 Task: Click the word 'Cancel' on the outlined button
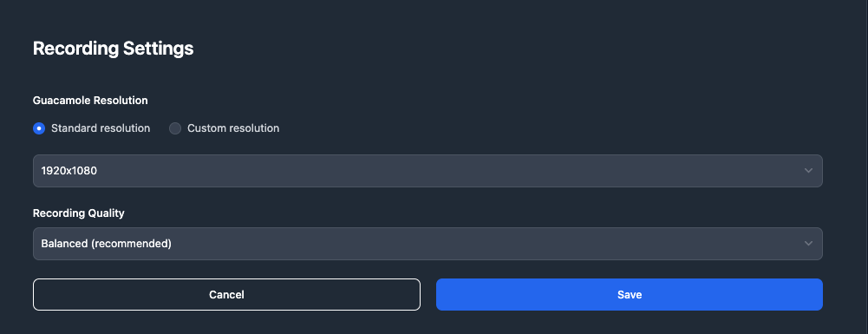[x=226, y=295]
